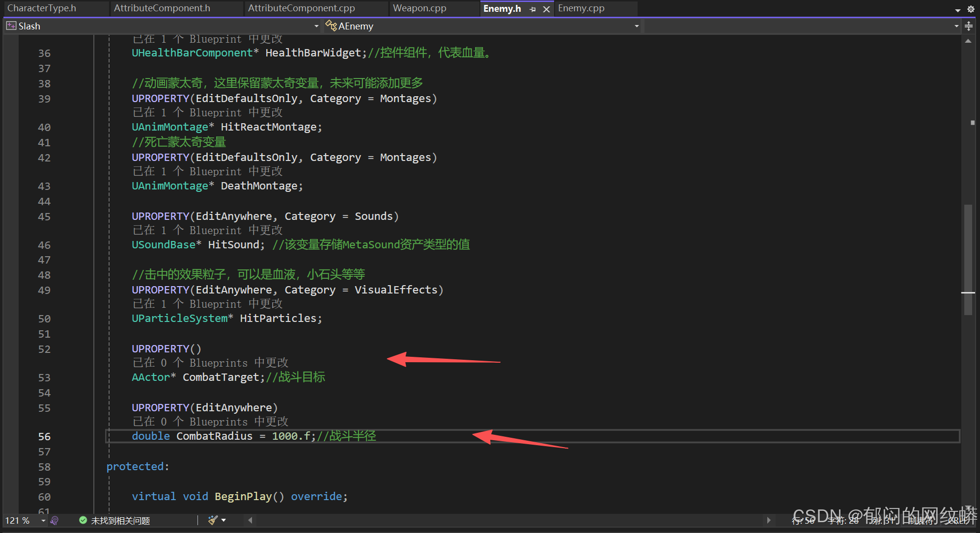This screenshot has height=533, width=980.
Task: Click the vertical scrollbar up arrow
Action: 968,41
